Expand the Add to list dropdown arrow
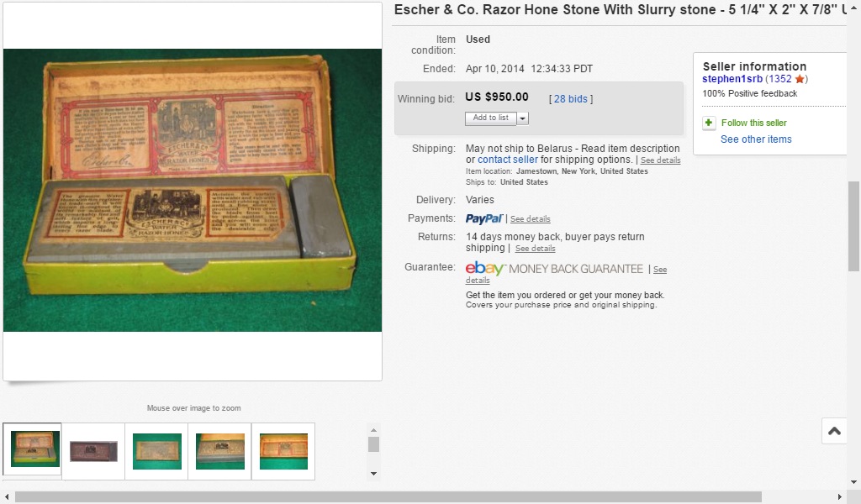 (x=523, y=118)
